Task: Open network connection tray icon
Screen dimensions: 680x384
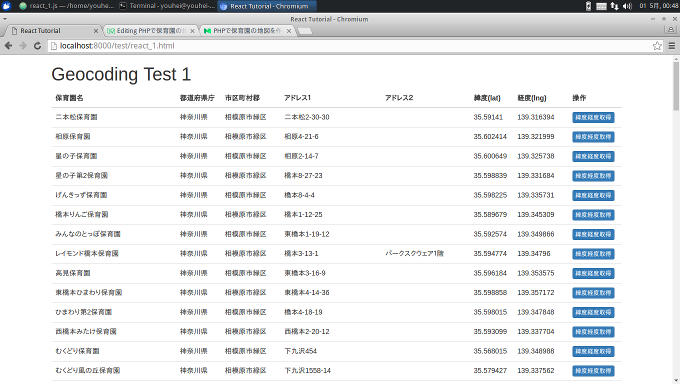Action: coord(614,6)
